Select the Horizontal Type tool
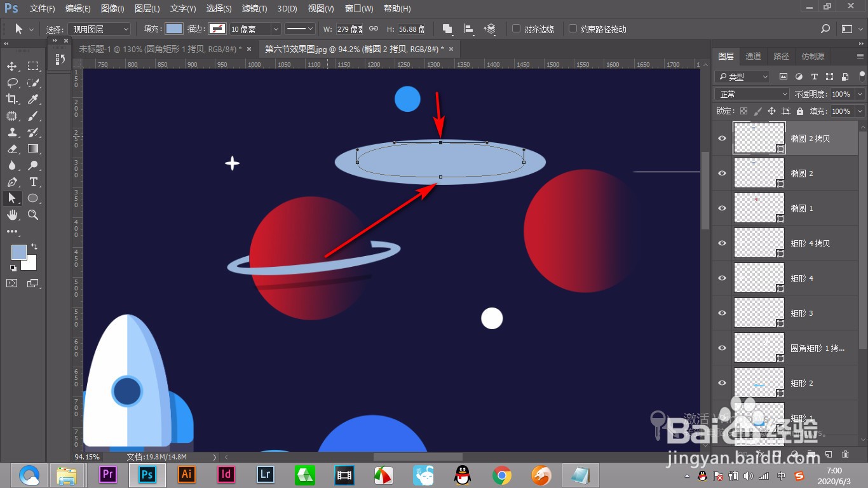Image resolution: width=868 pixels, height=488 pixels. [33, 182]
